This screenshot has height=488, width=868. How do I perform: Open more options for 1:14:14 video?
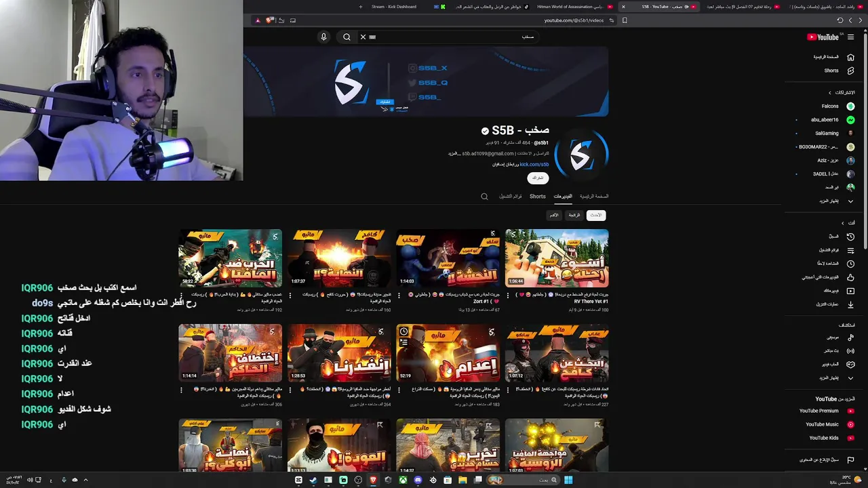[181, 390]
